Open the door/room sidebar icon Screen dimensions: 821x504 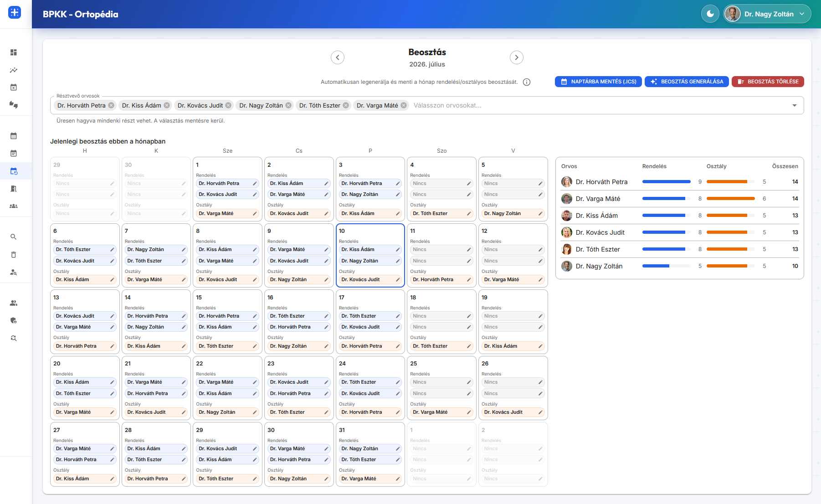(14, 189)
